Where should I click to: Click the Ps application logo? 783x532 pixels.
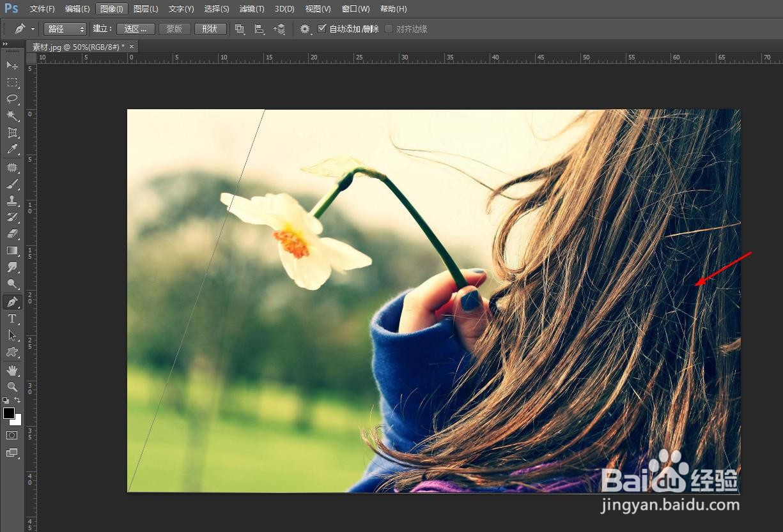(x=12, y=8)
